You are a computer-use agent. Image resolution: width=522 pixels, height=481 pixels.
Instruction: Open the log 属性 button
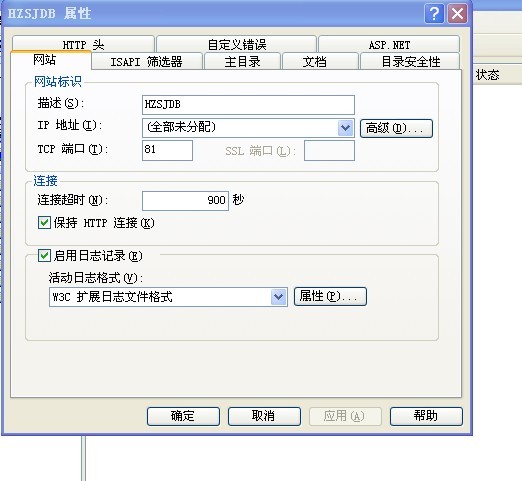click(x=330, y=296)
